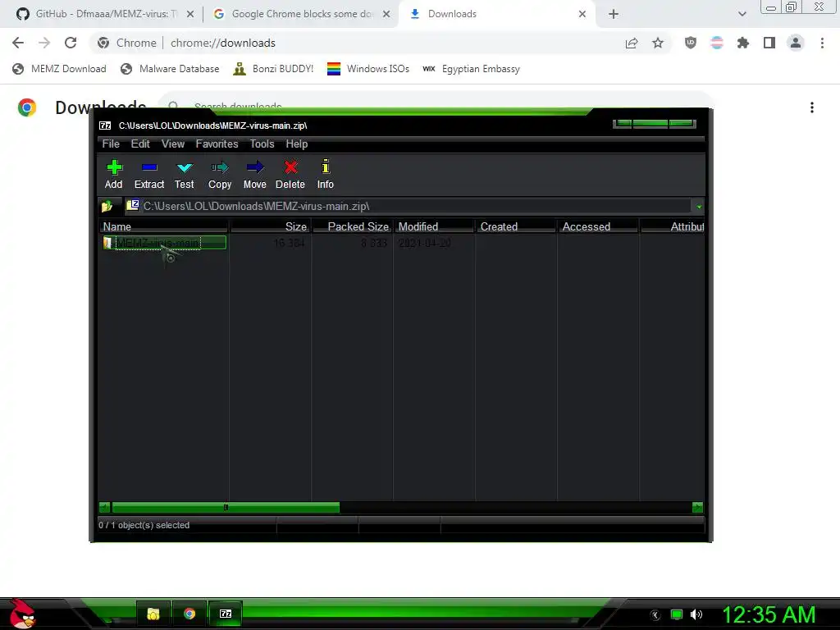Viewport: 840px width, 630px height.
Task: Open Malware Database bookmark
Action: coord(171,69)
